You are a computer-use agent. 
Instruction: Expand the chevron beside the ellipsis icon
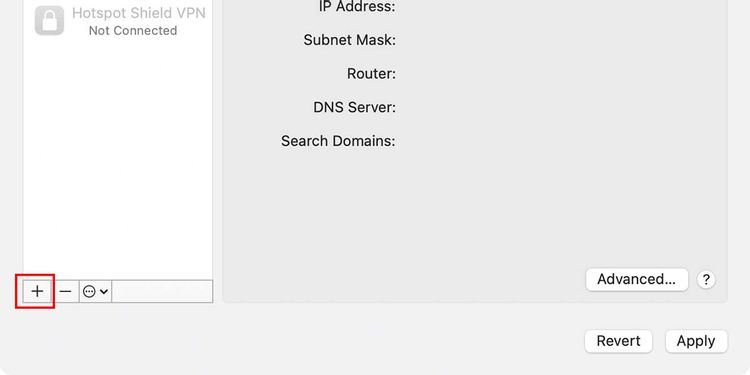104,291
